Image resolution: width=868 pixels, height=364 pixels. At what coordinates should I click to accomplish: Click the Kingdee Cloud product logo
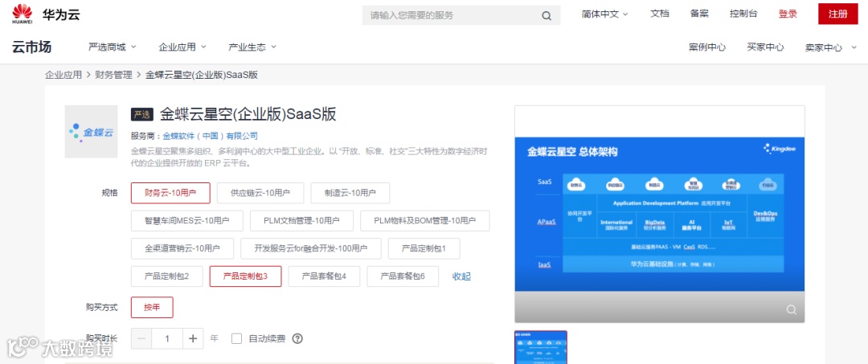point(92,132)
